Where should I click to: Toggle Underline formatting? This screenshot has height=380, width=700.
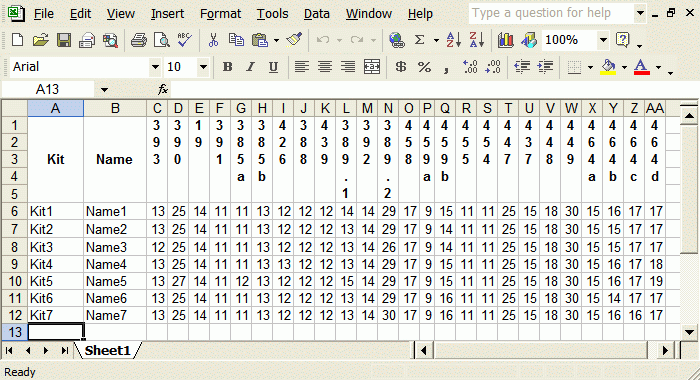click(273, 67)
